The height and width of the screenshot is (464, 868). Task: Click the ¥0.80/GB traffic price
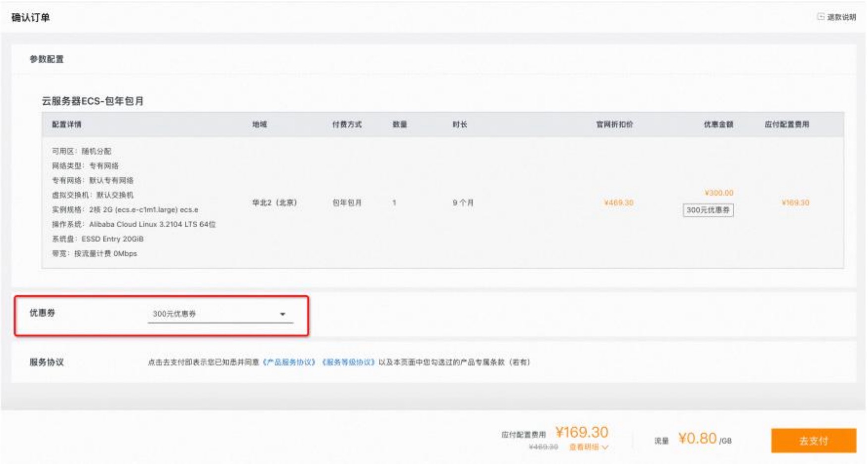704,439
